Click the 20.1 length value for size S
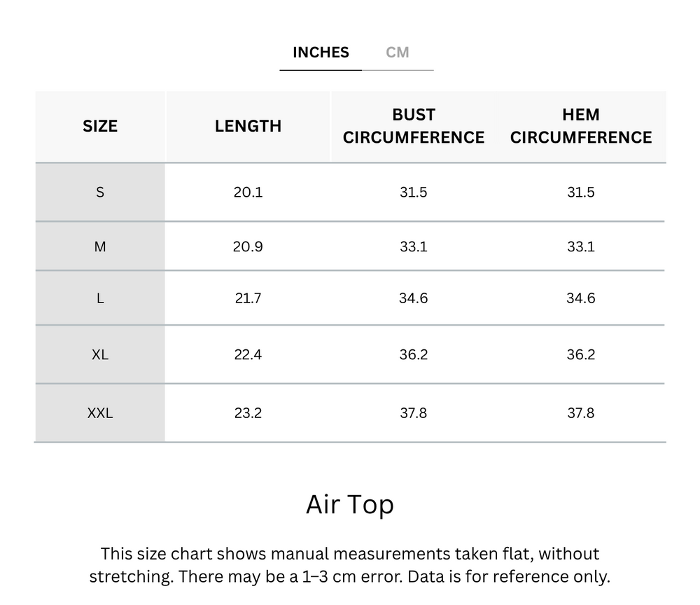700x605 pixels. [248, 192]
